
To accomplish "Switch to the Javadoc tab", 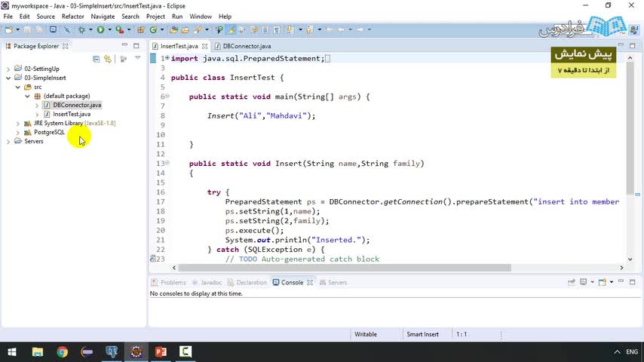I will [x=207, y=282].
